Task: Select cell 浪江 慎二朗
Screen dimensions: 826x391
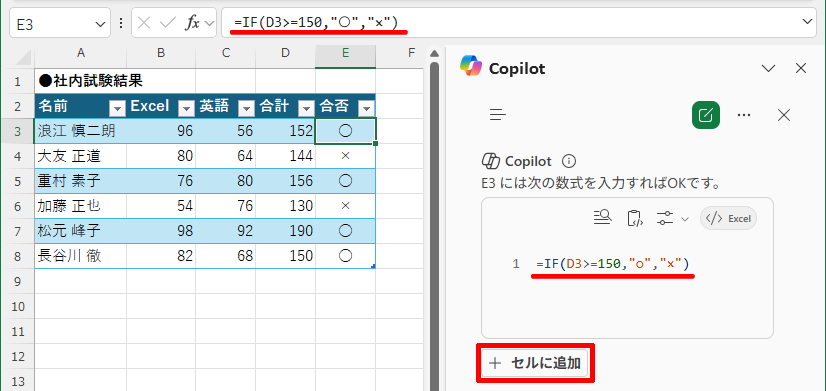Action: click(81, 131)
